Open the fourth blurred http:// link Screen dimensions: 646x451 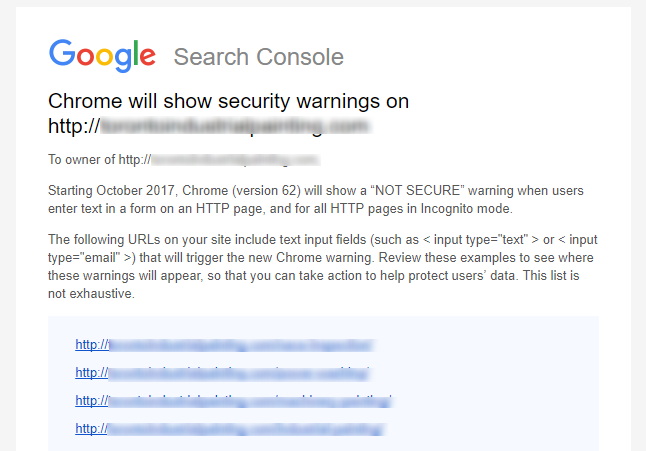point(230,429)
